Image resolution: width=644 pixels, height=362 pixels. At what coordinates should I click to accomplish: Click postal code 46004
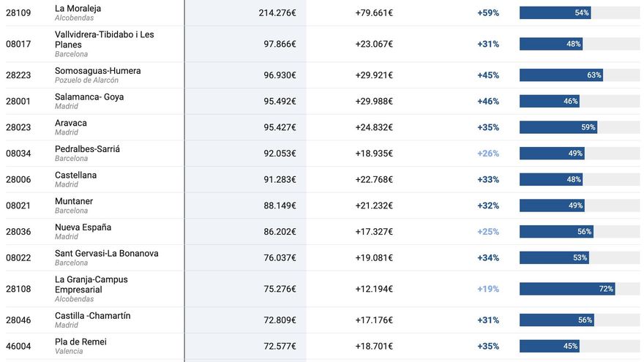[x=18, y=346]
